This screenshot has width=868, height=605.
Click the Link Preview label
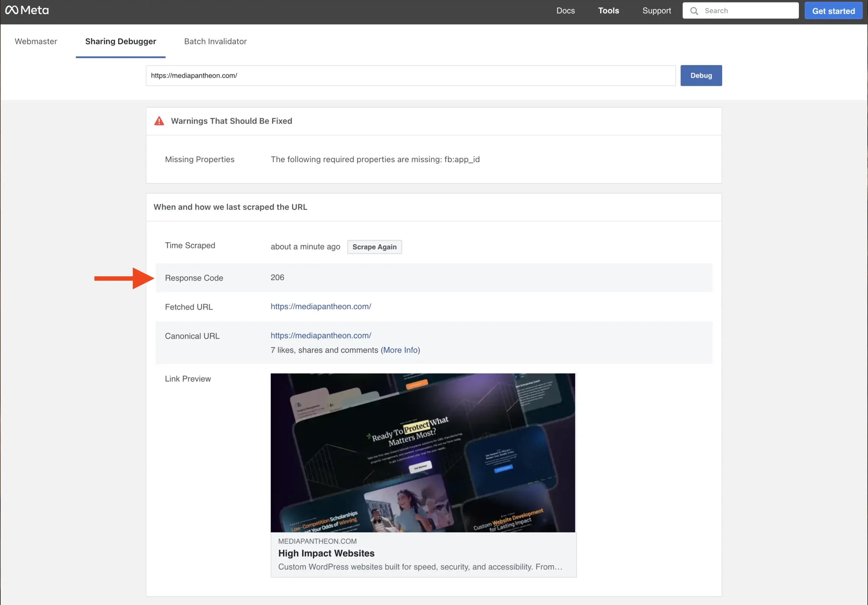188,379
